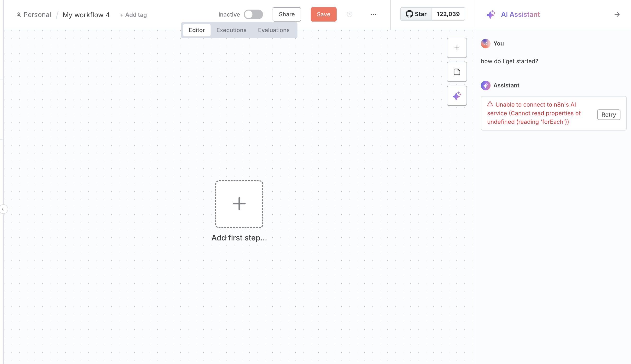Open the workflow history clock icon
Viewport: 631px width, 364px height.
pos(349,15)
